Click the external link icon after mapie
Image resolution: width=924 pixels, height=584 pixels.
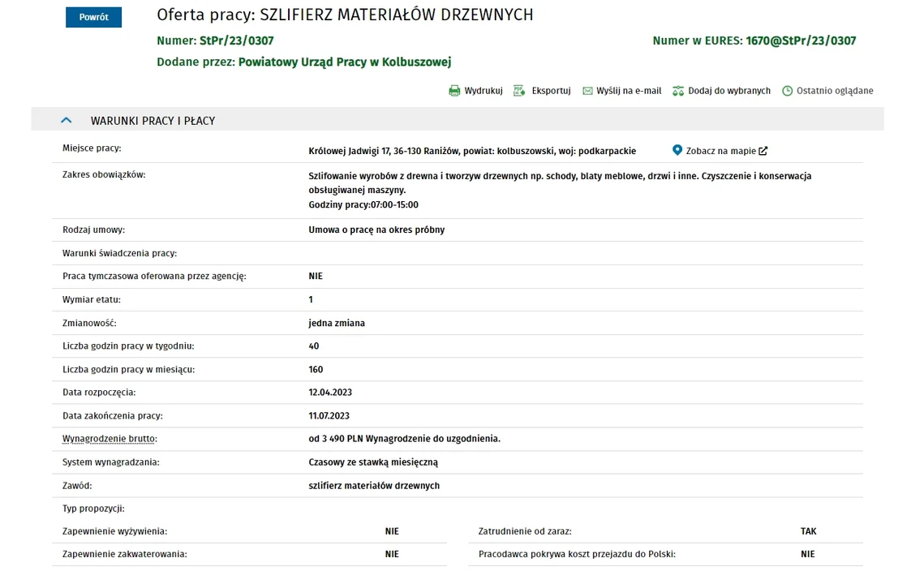(763, 151)
